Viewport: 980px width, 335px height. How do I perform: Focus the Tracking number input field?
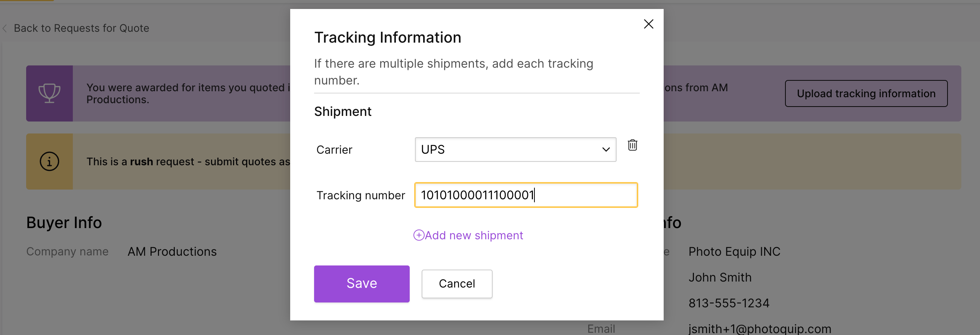click(526, 195)
